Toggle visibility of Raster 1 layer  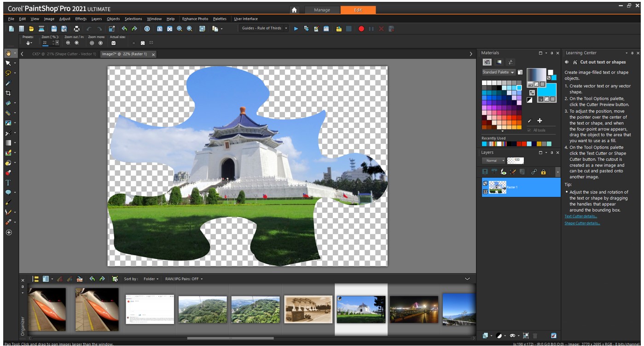[x=485, y=191]
